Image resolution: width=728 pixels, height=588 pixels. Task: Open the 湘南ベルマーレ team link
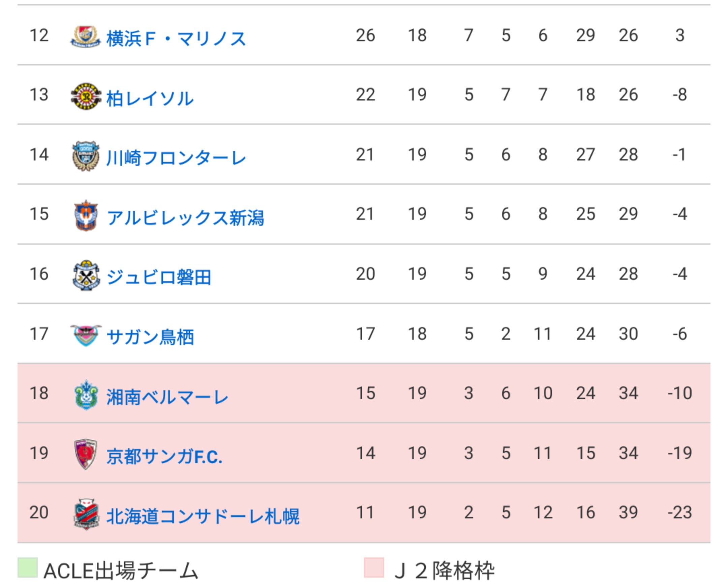tap(168, 397)
